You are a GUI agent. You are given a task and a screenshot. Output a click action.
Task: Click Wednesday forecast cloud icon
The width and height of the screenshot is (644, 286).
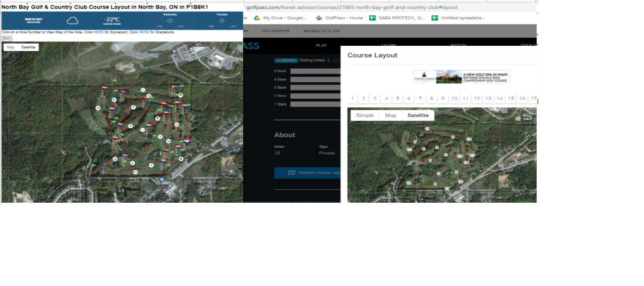170,21
